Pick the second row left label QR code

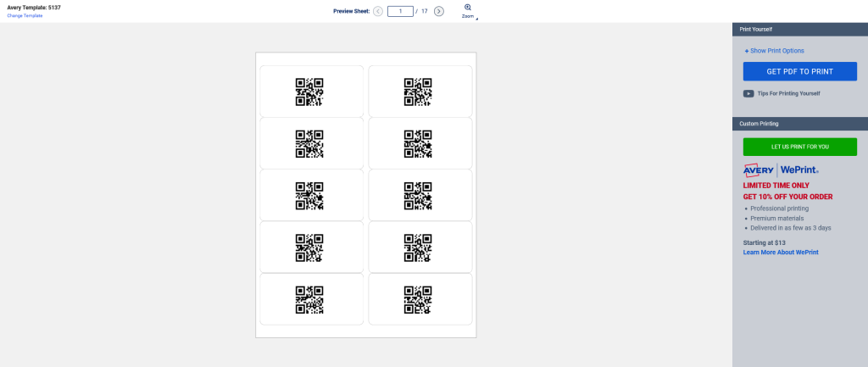tap(309, 144)
